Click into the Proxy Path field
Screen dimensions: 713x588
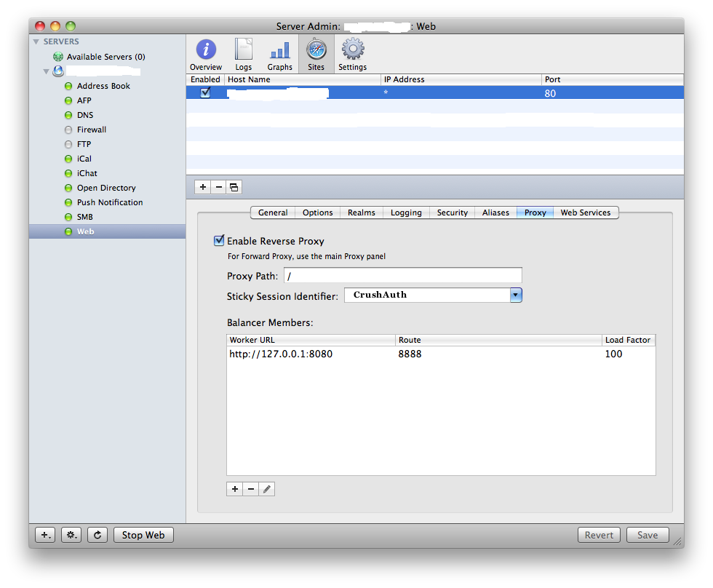click(x=403, y=276)
